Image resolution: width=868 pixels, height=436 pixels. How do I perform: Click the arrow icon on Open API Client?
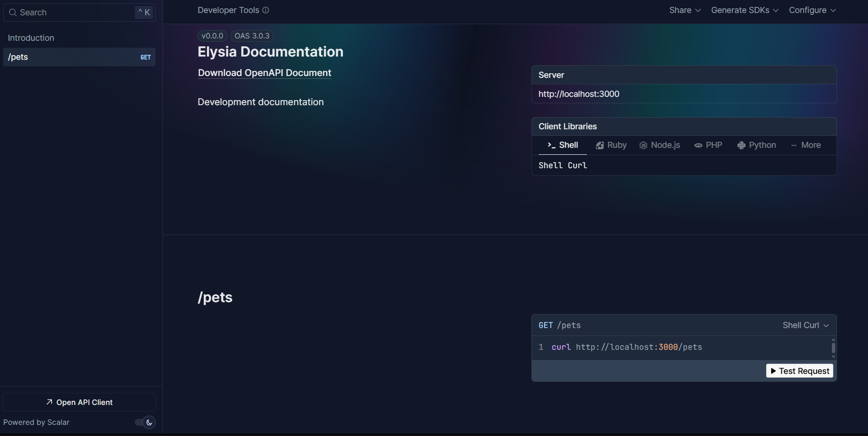click(48, 402)
